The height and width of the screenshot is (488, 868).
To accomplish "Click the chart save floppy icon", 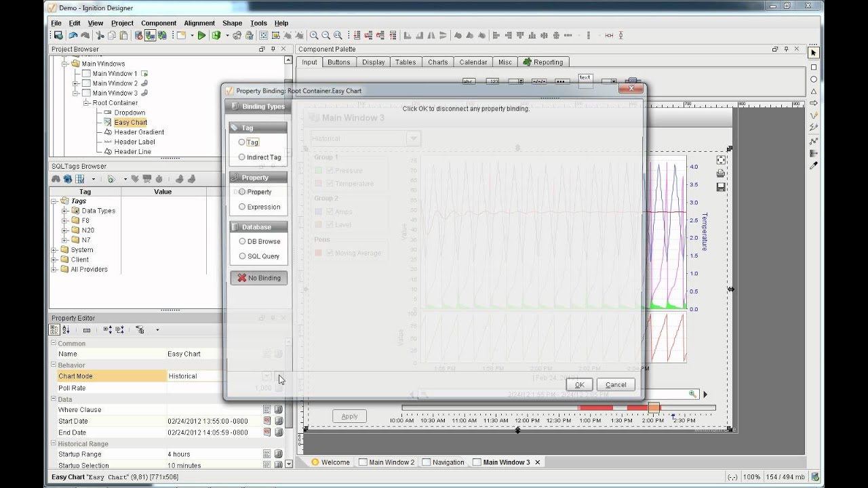I will pos(721,186).
